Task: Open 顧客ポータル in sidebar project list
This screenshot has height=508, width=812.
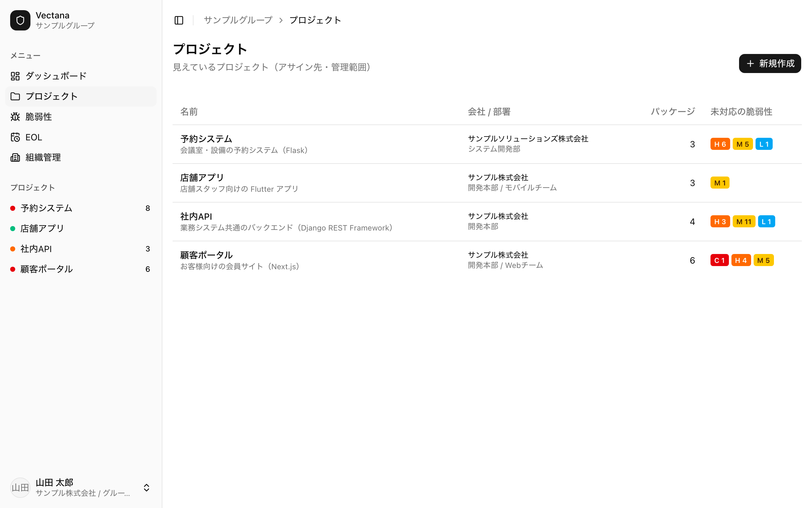Action: tap(81, 269)
